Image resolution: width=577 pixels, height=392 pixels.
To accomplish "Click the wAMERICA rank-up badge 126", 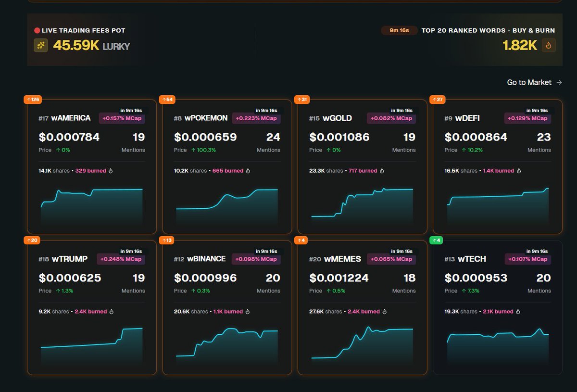I will (x=33, y=100).
